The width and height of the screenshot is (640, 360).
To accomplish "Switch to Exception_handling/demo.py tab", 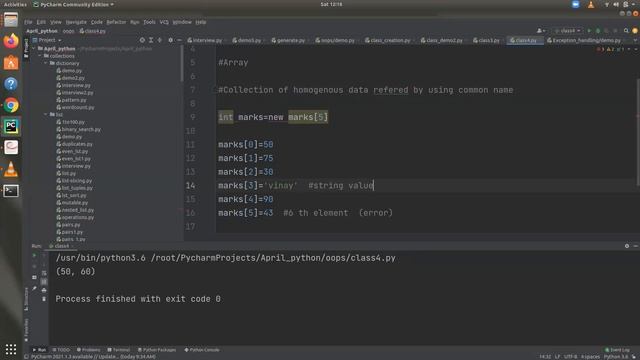I will click(x=584, y=40).
